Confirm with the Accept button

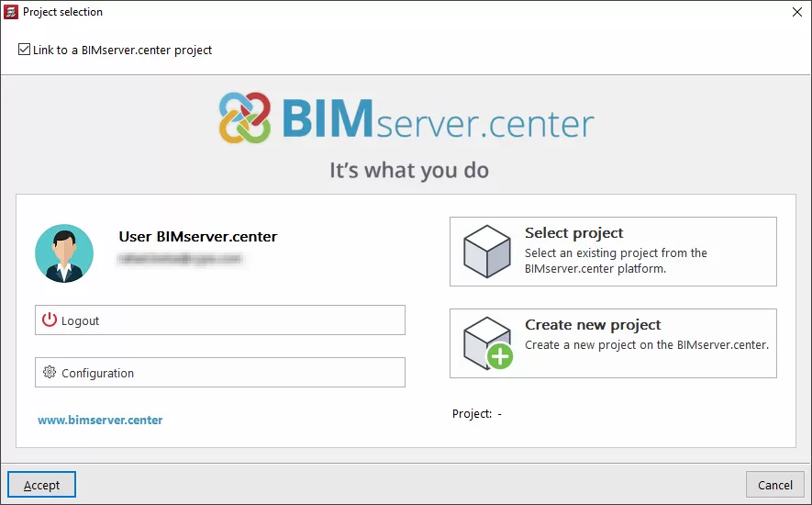(41, 485)
